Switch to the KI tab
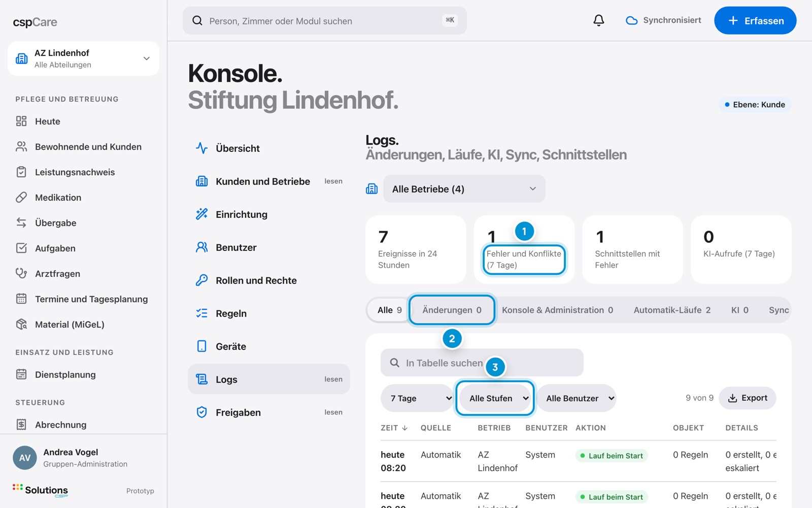812x508 pixels. pyautogui.click(x=739, y=310)
